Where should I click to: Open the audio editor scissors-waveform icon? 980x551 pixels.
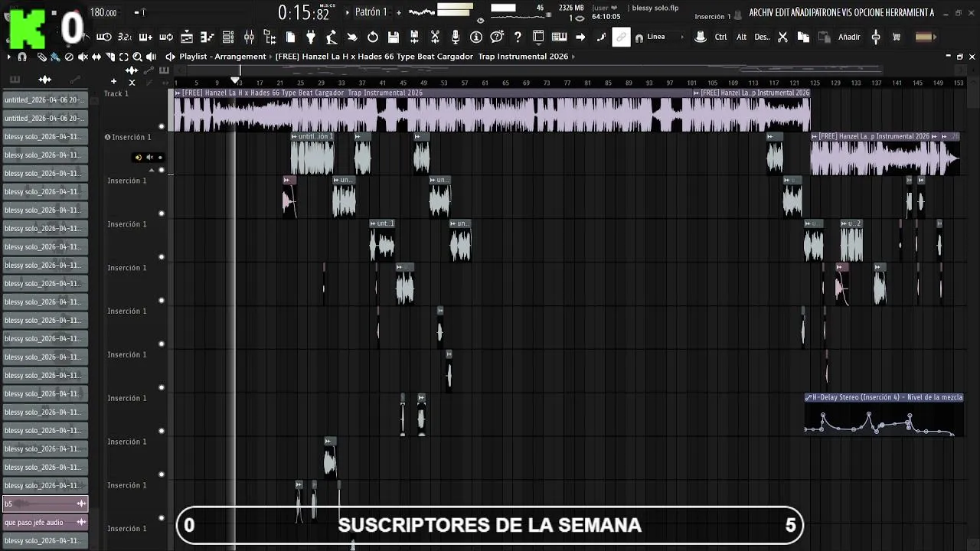(435, 37)
